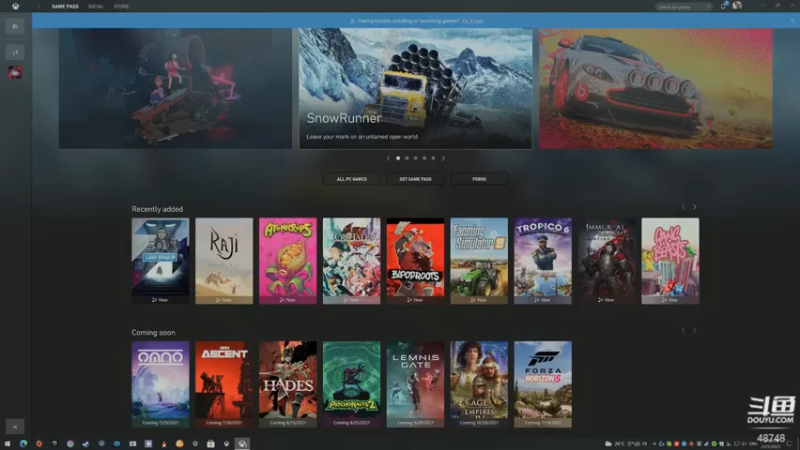The image size is (800, 450).
Task: Open the Age of Empires IV tile
Action: tap(479, 384)
